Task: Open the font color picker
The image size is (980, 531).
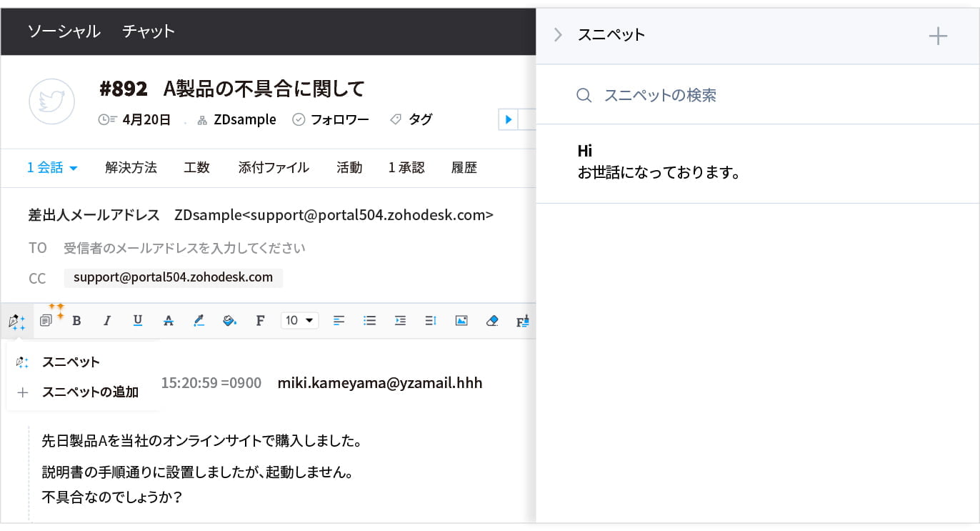Action: click(x=199, y=321)
